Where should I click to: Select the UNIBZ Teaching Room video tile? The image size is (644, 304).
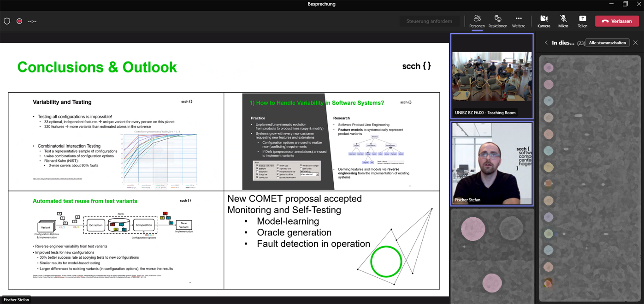491,77
